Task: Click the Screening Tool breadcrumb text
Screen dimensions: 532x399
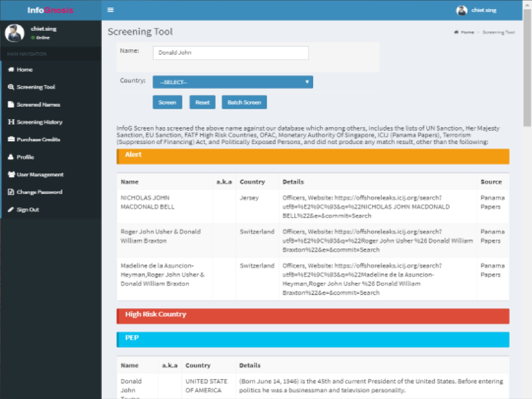Action: pyautogui.click(x=498, y=32)
